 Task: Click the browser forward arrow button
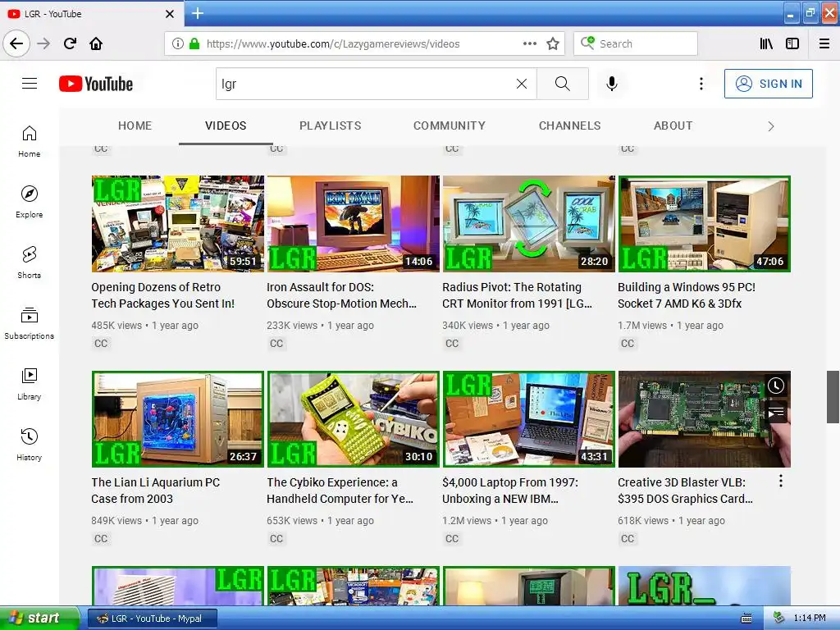coord(43,43)
